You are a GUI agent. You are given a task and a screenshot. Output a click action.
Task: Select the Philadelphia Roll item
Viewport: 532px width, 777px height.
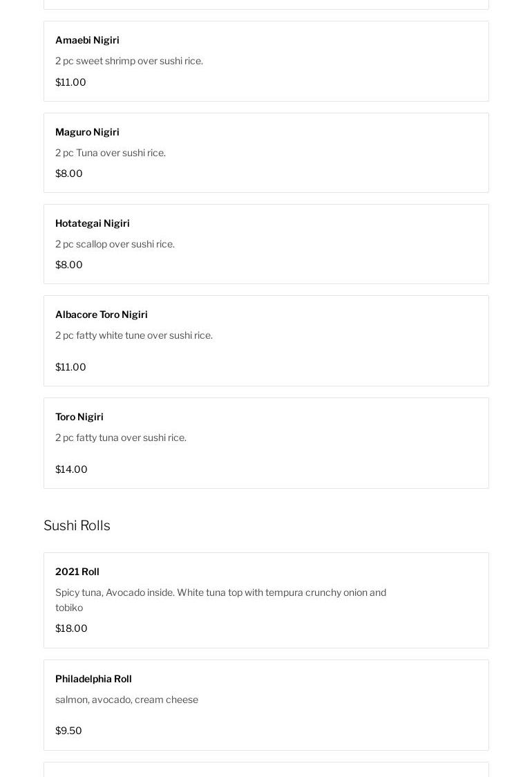pos(93,679)
